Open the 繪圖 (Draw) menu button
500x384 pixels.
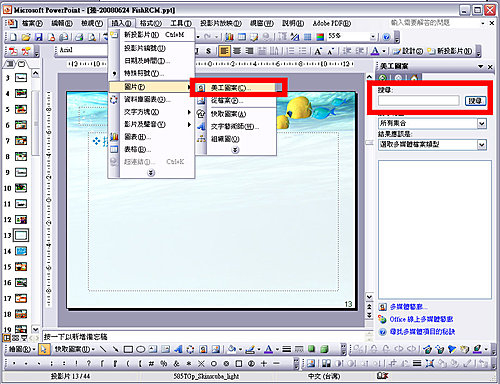22,349
